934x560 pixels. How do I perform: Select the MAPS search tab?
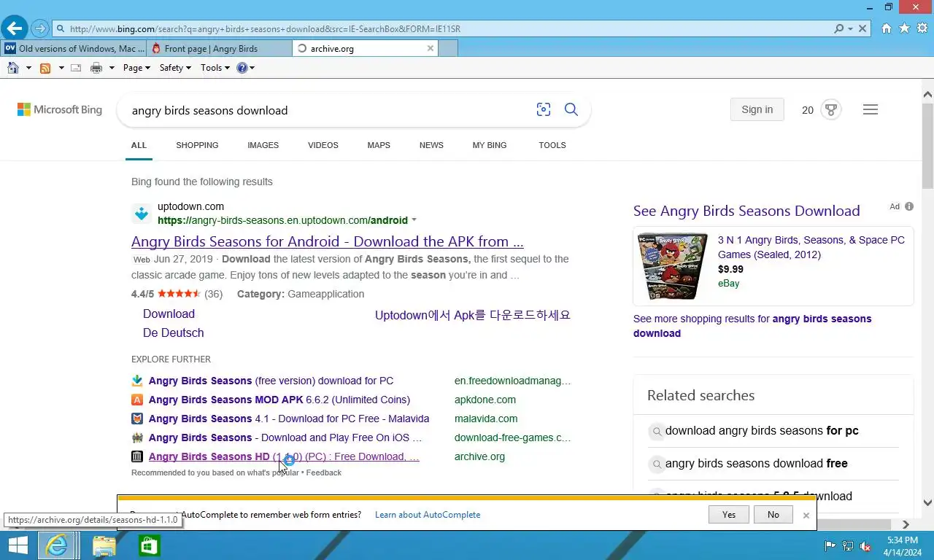379,145
